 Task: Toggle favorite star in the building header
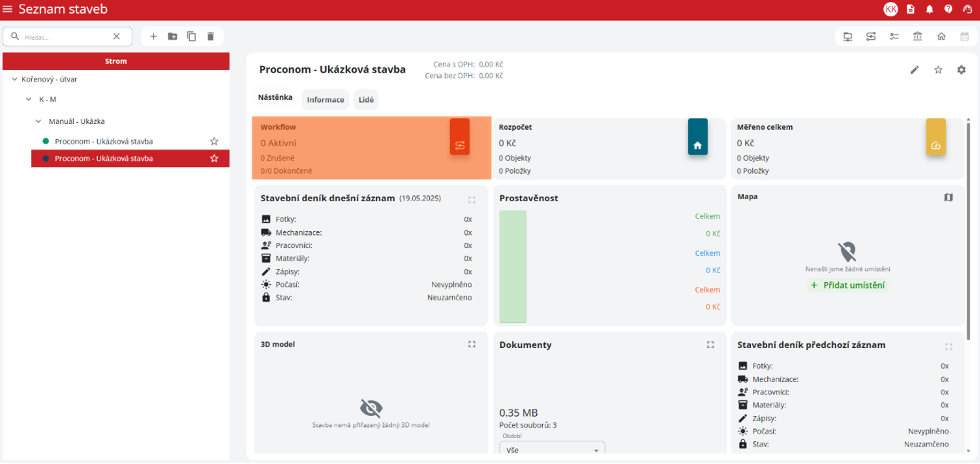coord(938,70)
